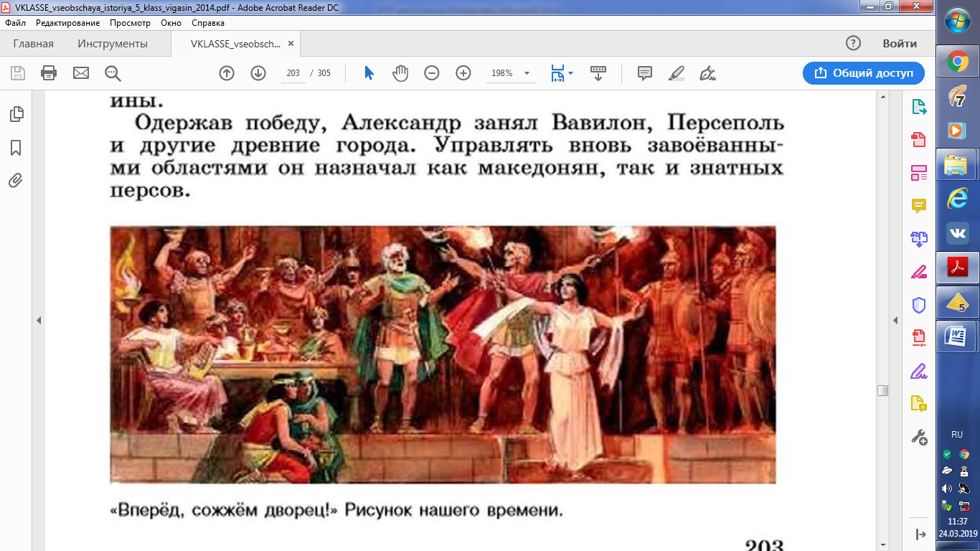
Task: Open the Редактирование menu
Action: (x=68, y=23)
